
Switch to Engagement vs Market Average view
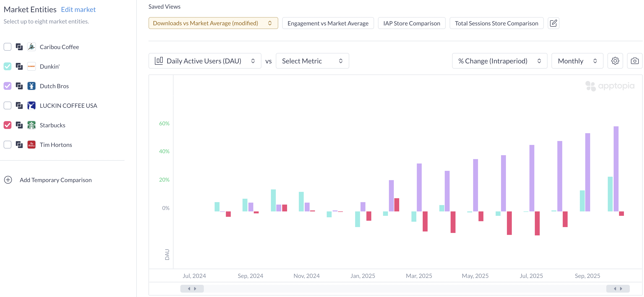tap(328, 23)
